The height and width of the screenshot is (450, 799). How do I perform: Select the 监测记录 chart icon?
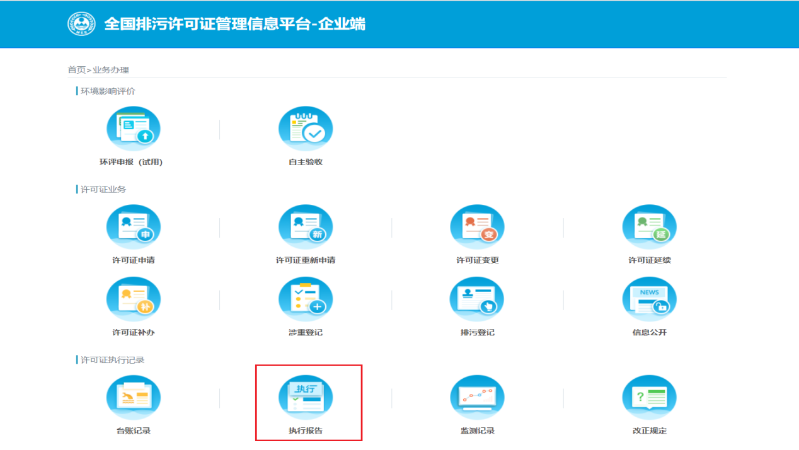[x=477, y=397]
